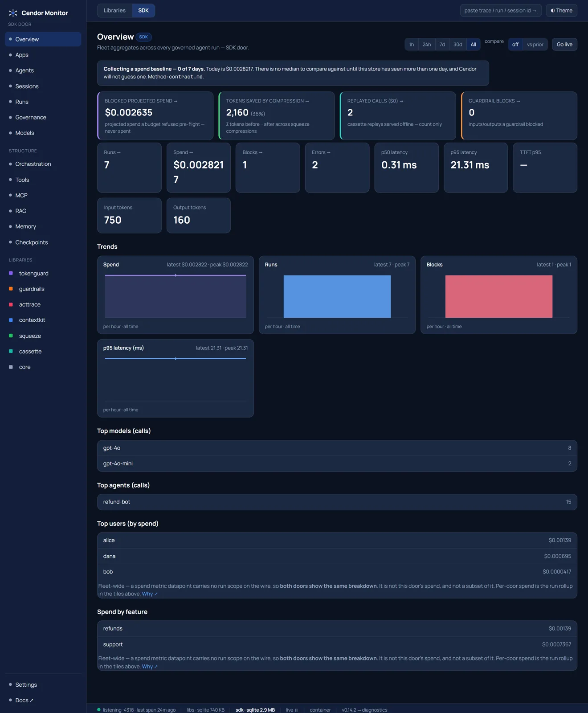Select the support feature row
Image resolution: width=588 pixels, height=713 pixels.
click(337, 644)
